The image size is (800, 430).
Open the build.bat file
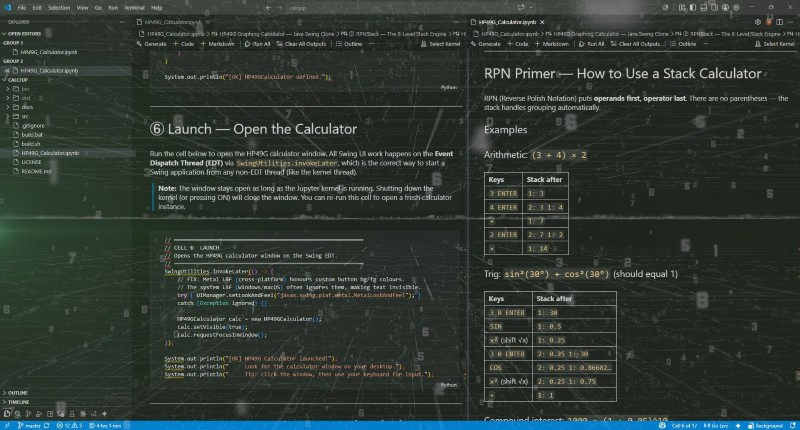tap(32, 135)
